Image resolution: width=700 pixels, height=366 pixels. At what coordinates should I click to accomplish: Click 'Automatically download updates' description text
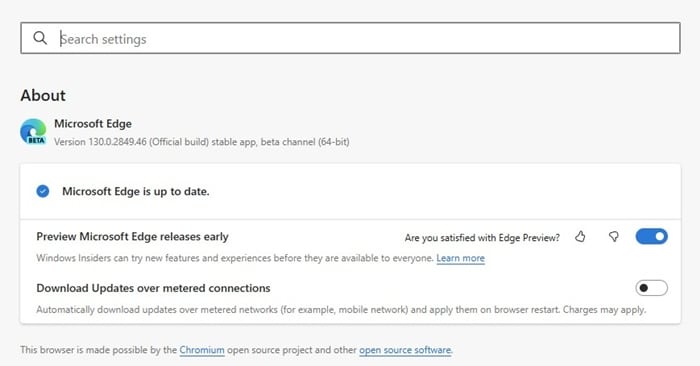pos(341,310)
